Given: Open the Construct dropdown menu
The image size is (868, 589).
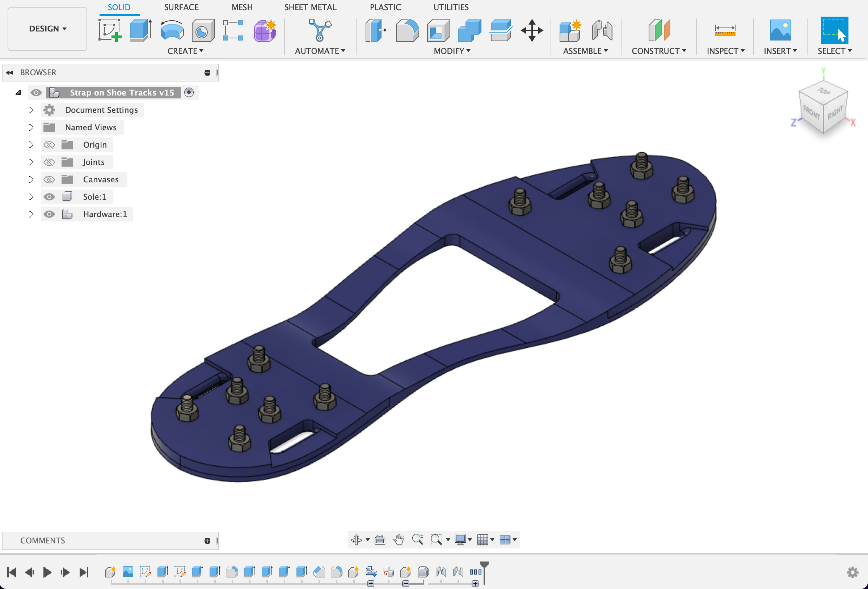Looking at the screenshot, I should [659, 51].
